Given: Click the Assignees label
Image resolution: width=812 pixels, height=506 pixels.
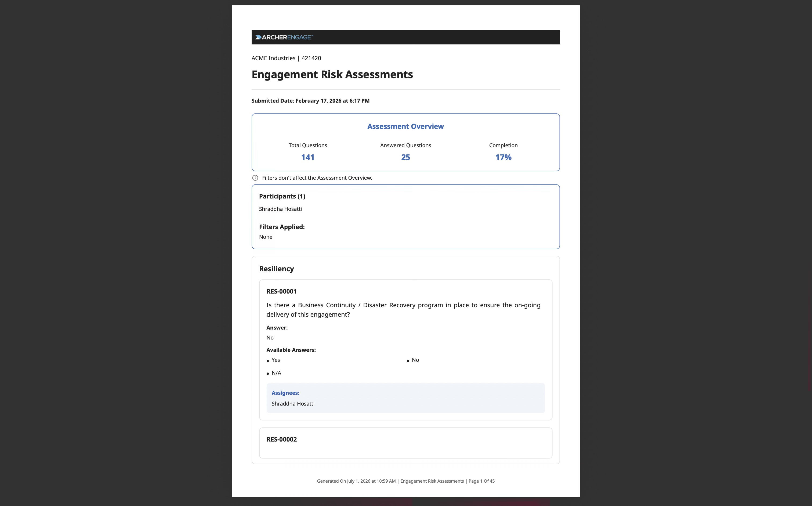Looking at the screenshot, I should click(285, 393).
